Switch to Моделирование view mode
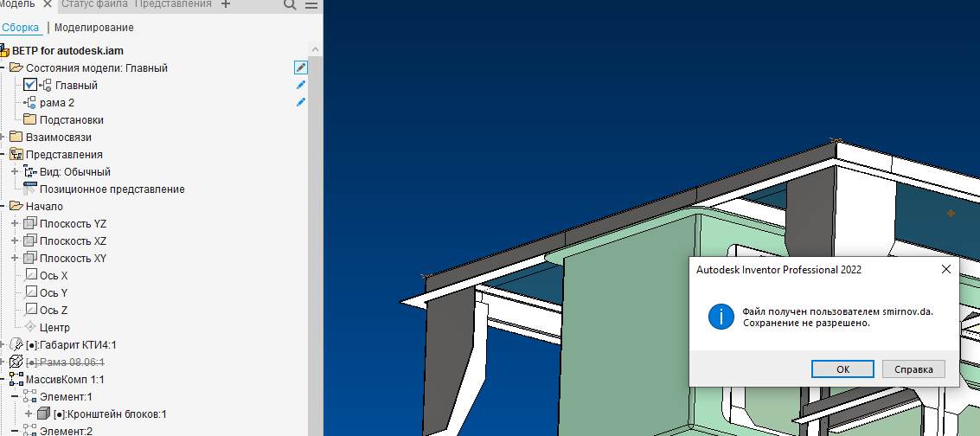Image resolution: width=980 pixels, height=436 pixels. tap(93, 28)
